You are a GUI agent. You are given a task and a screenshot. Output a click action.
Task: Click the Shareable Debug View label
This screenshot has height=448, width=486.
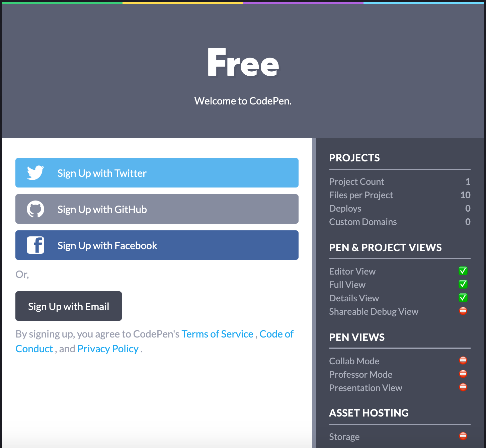(x=374, y=311)
